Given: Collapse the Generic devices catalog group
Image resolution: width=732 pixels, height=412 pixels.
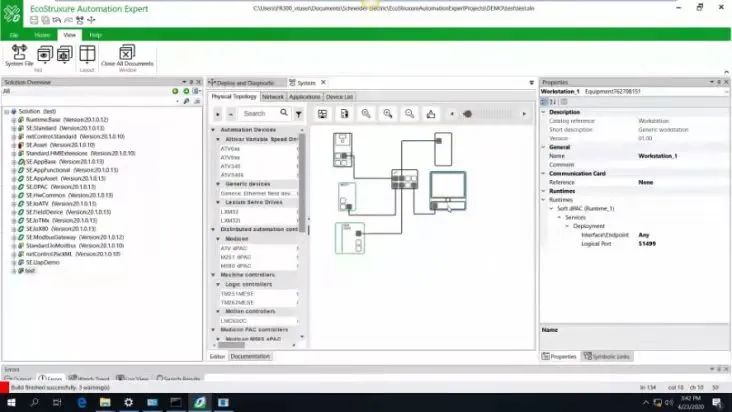Looking at the screenshot, I should point(218,184).
